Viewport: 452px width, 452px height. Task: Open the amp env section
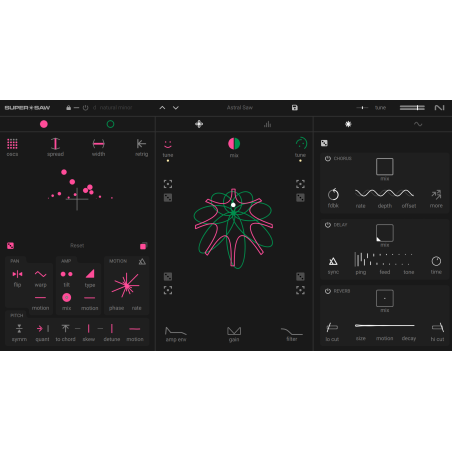(176, 334)
